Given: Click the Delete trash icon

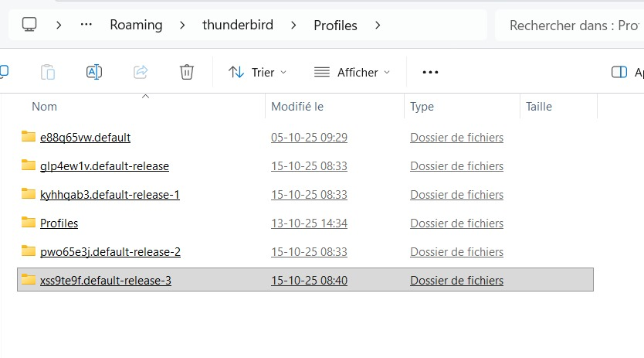Looking at the screenshot, I should [x=186, y=72].
